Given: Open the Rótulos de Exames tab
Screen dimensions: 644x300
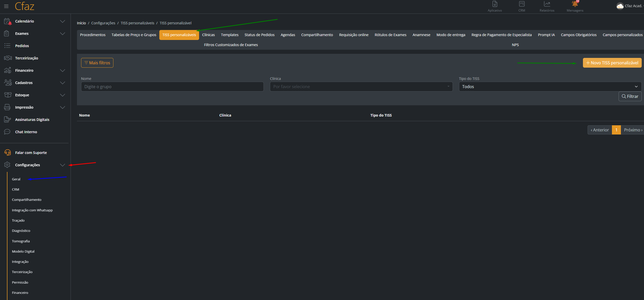Looking at the screenshot, I should coord(391,35).
